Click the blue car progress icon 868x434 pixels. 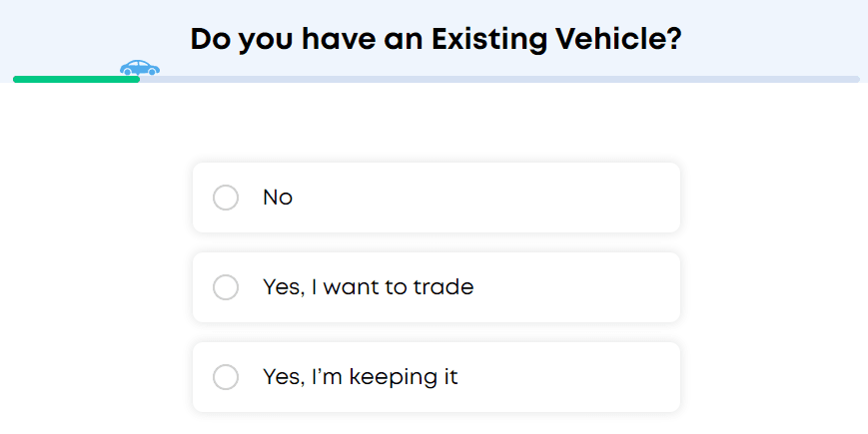coord(139,68)
